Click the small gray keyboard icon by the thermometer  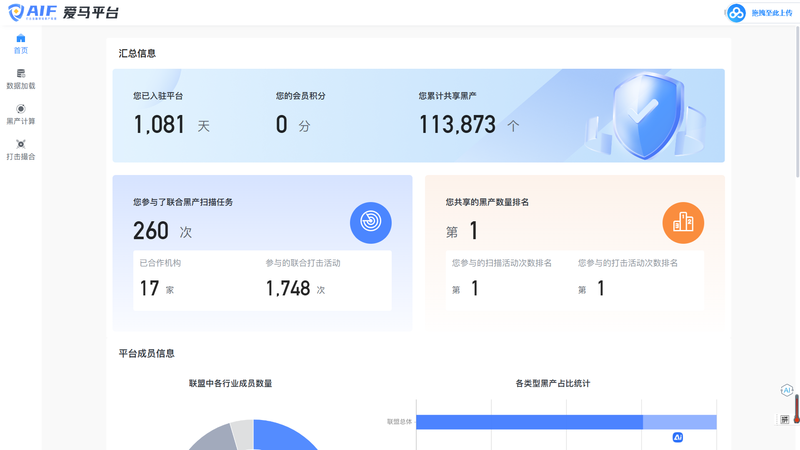pos(785,419)
